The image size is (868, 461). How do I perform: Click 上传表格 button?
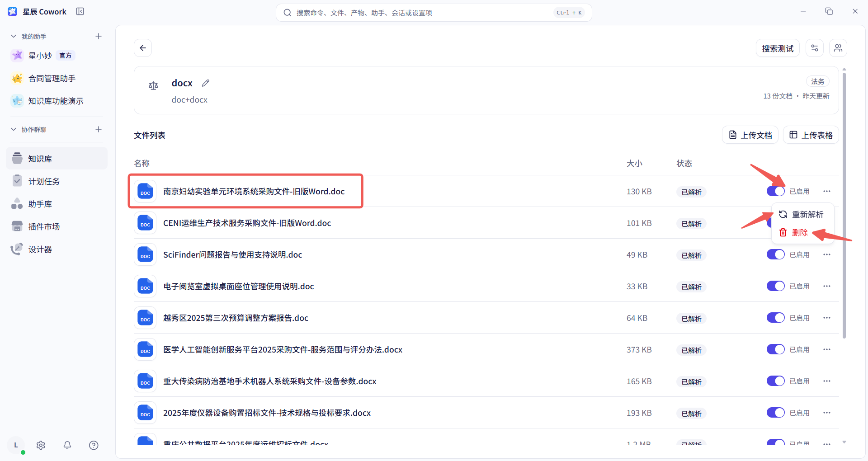pyautogui.click(x=811, y=135)
